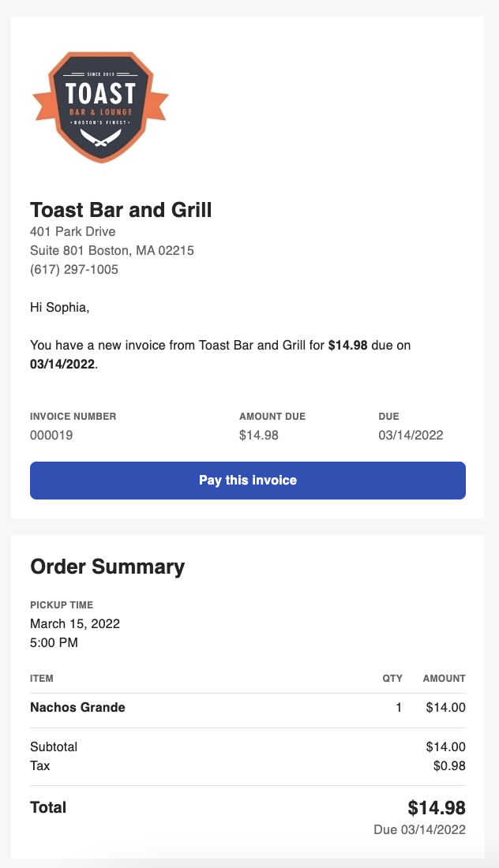Click the Due 03/14/2022 text under Total

[x=420, y=829]
